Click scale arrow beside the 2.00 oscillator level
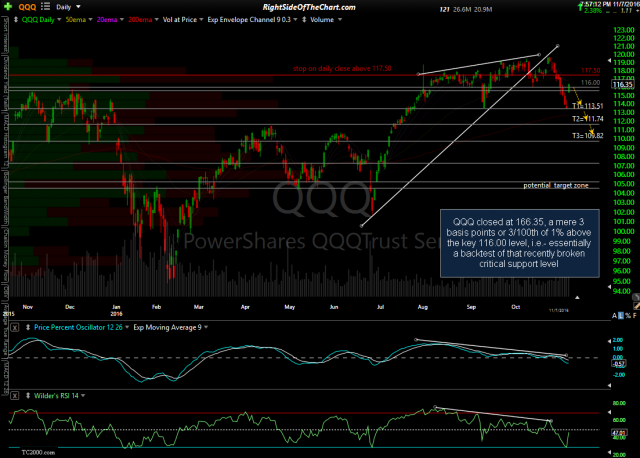 (x=610, y=340)
